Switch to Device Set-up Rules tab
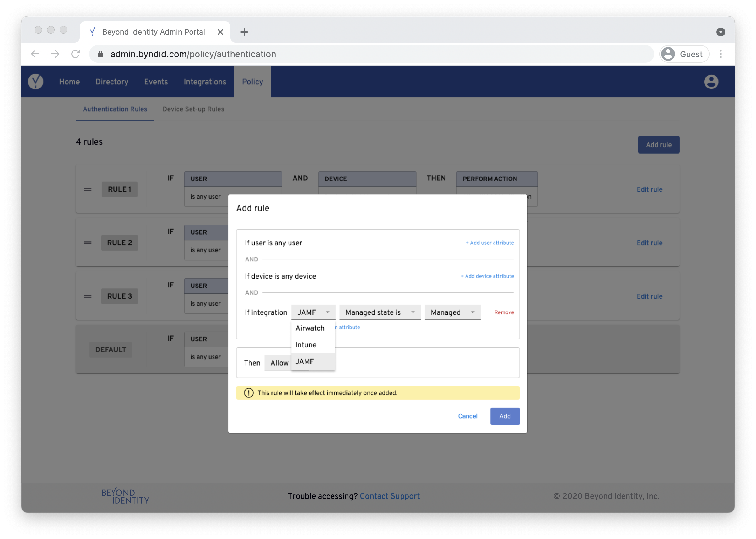 (x=193, y=109)
